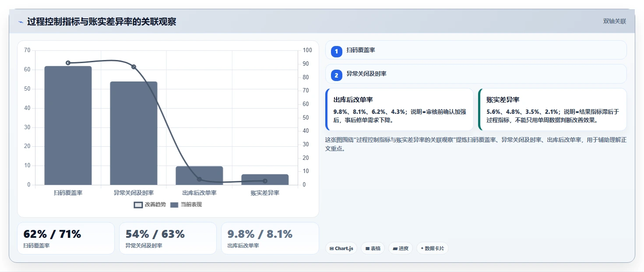Image resolution: width=644 pixels, height=272 pixels.
Task: Select the 出库后改单率 note card heading
Action: pos(353,100)
